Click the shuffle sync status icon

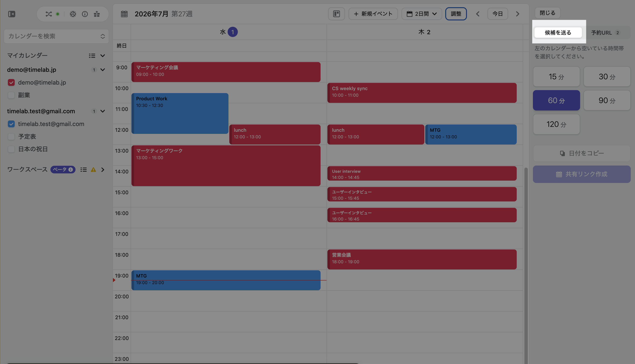(49, 14)
